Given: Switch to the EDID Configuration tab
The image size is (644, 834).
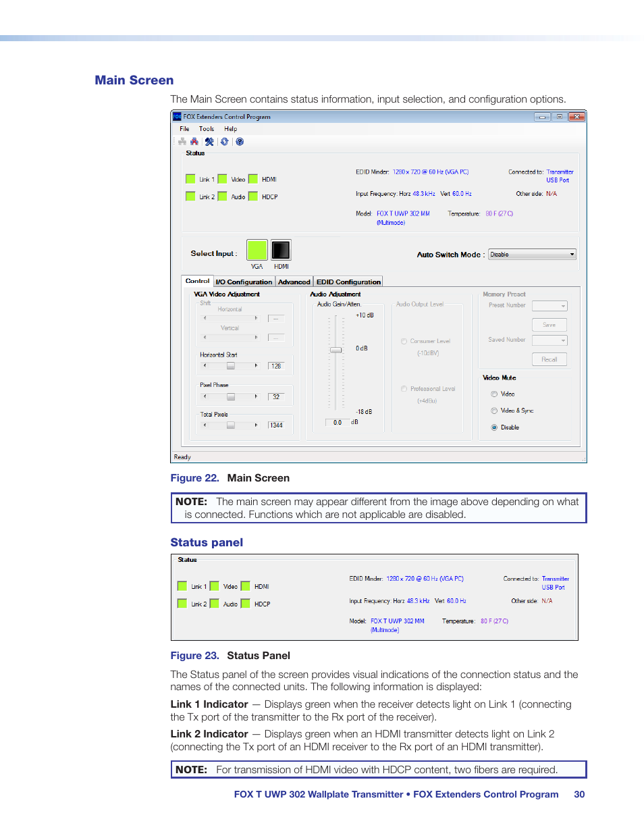Looking at the screenshot, I should (348, 282).
